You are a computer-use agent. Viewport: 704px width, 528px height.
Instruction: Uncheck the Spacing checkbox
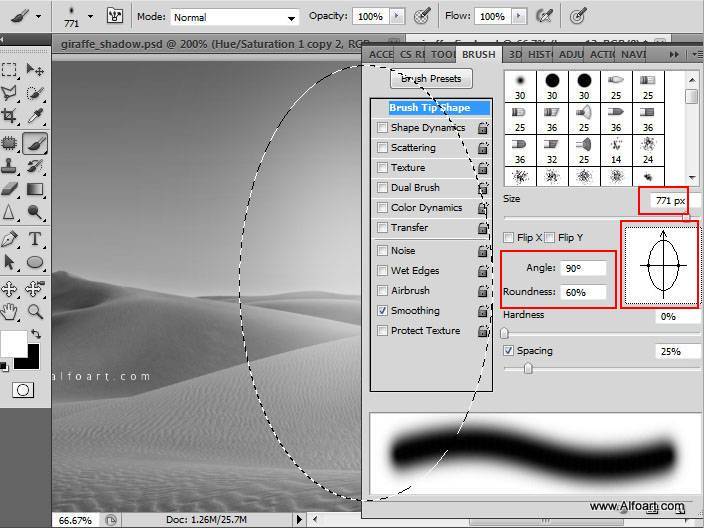pyautogui.click(x=509, y=351)
